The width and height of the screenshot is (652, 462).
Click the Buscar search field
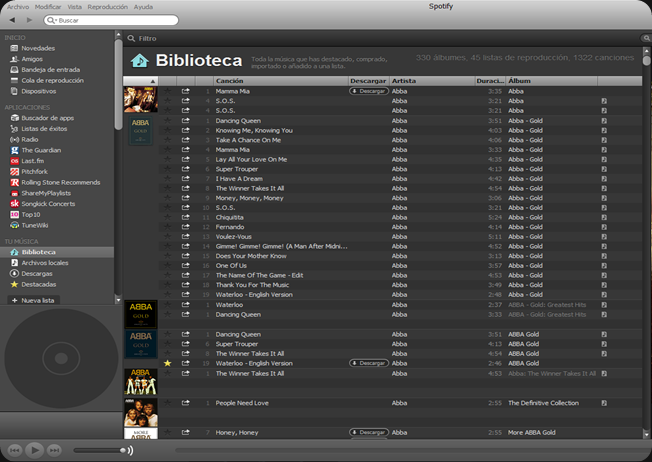click(111, 20)
